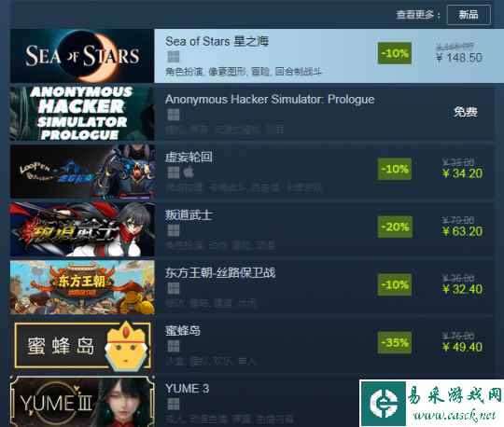
Task: Open the 虚妄轮回 game thumbnail
Action: point(82,172)
